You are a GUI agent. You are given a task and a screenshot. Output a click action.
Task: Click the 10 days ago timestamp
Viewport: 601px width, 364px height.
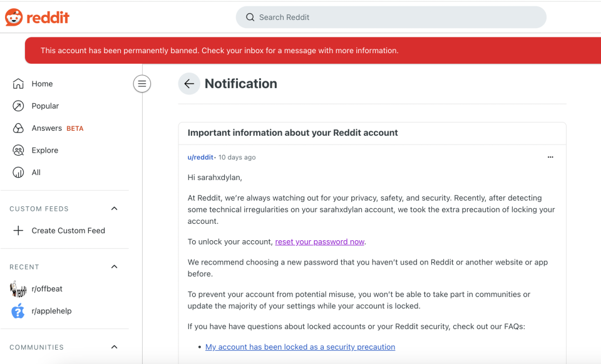[x=237, y=158]
